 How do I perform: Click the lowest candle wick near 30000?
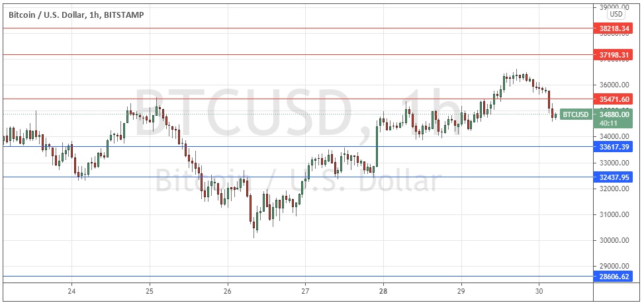[254, 230]
